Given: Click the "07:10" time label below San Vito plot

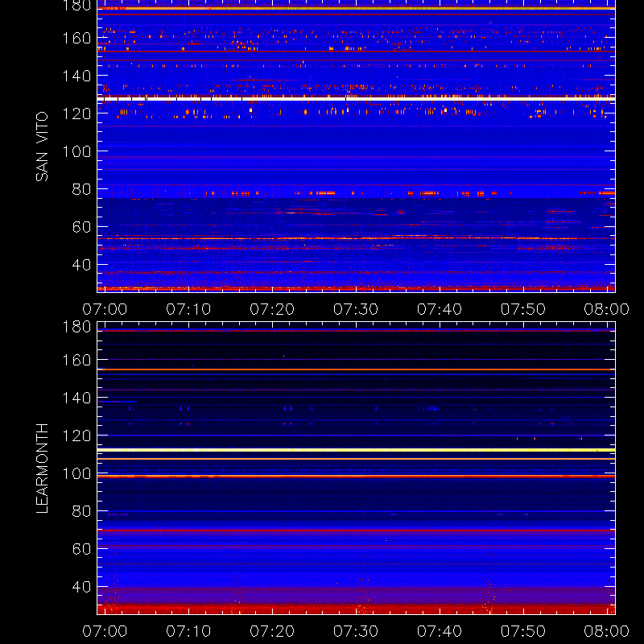Looking at the screenshot, I should [x=188, y=309].
